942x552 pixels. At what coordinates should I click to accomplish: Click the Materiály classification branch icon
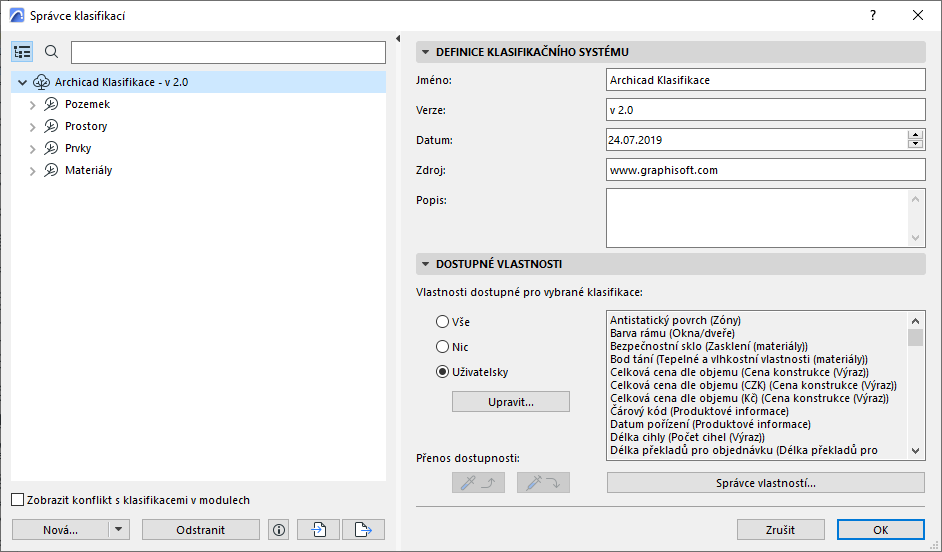51,171
